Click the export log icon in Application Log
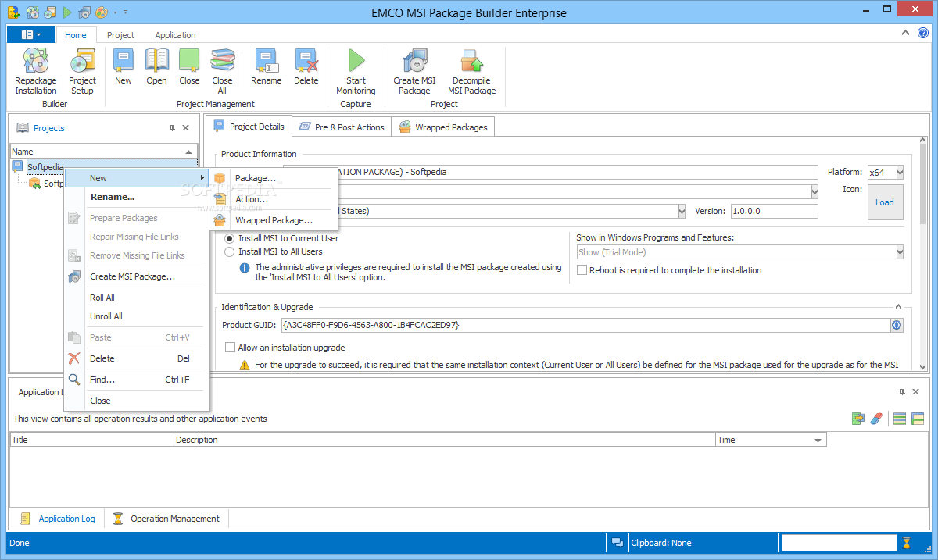938x560 pixels. 858,419
